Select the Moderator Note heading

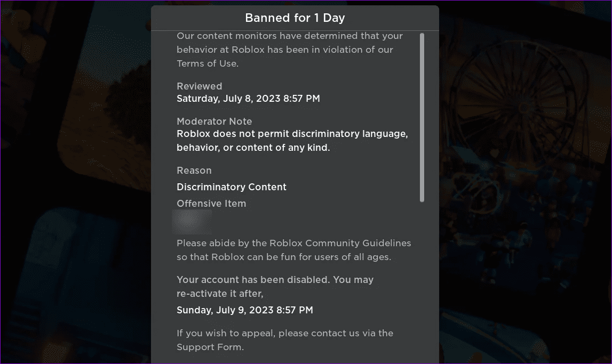click(x=214, y=121)
